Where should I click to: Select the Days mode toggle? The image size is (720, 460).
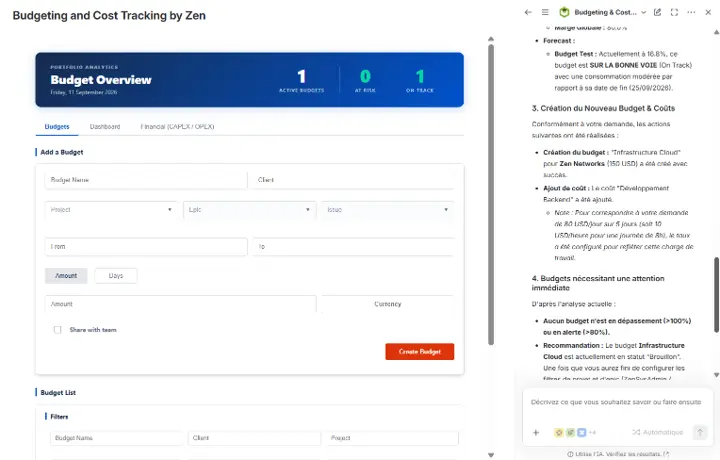[x=116, y=276]
